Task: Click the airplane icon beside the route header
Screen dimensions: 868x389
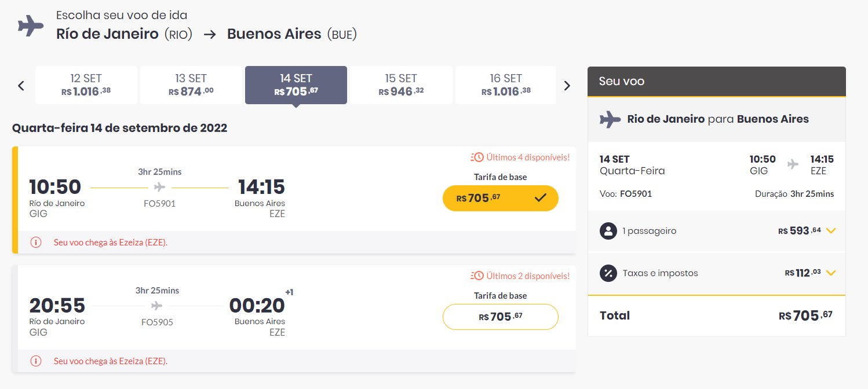Action: (31, 26)
